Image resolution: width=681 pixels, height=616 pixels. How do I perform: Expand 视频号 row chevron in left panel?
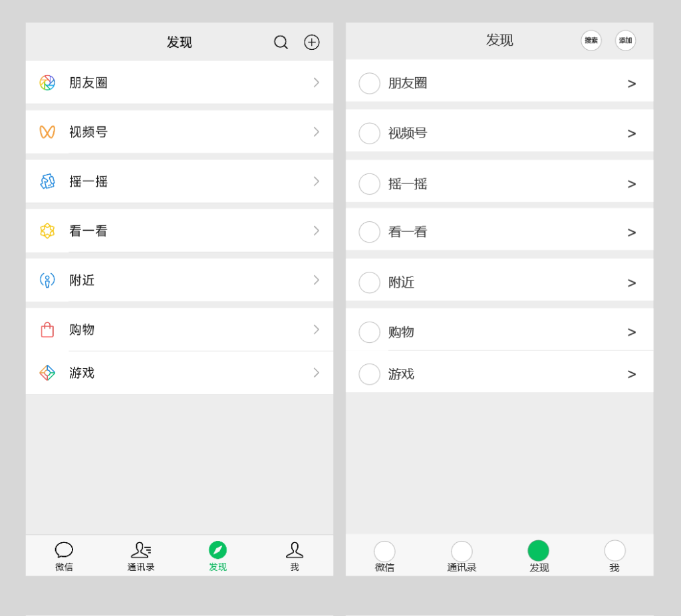tap(316, 132)
